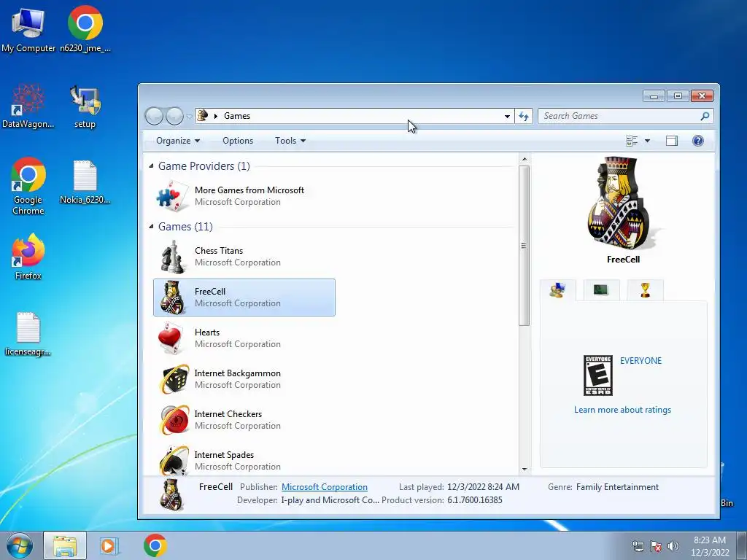The image size is (747, 560).
Task: Open the Nokia_6230 text file icon
Action: click(85, 182)
